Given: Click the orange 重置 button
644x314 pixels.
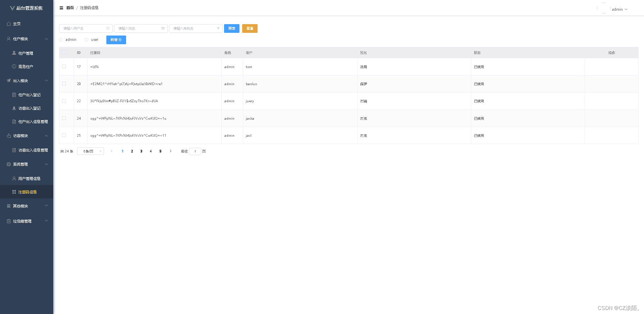Looking at the screenshot, I should (250, 28).
